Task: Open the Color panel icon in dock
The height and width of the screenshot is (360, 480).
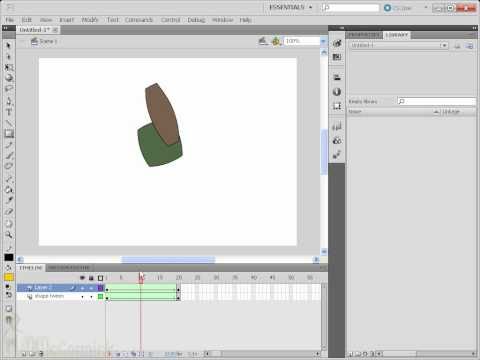Action: point(337,43)
